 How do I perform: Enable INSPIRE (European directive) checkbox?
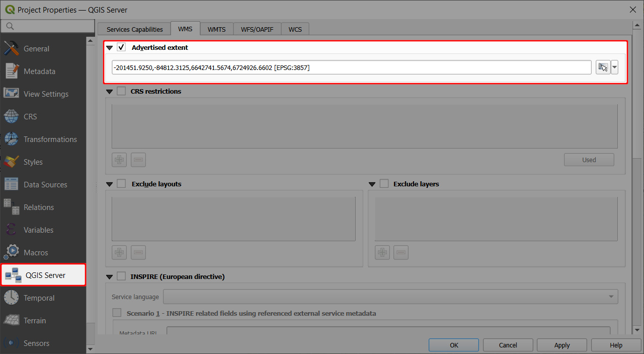(121, 276)
